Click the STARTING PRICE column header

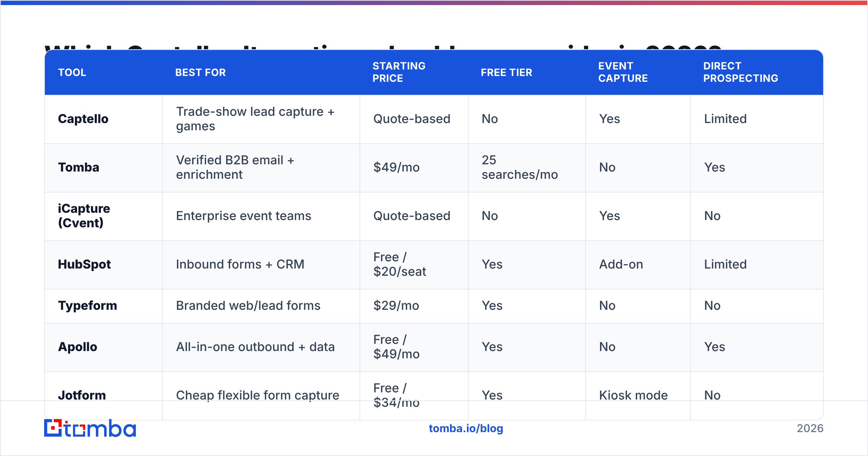(399, 72)
